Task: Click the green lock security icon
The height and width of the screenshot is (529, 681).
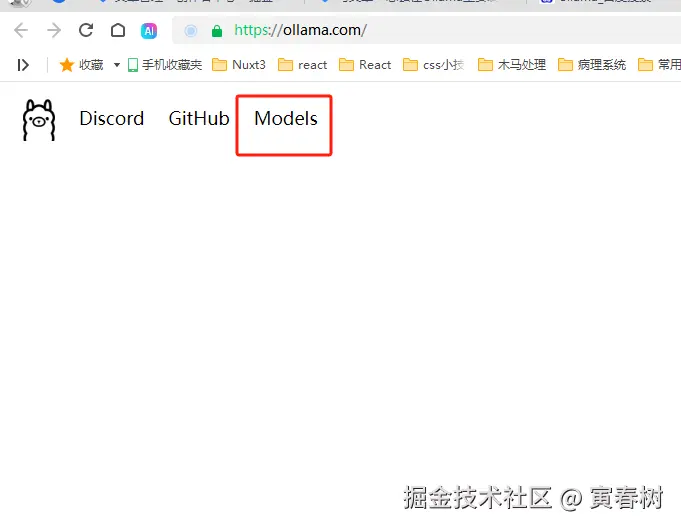Action: [x=217, y=31]
